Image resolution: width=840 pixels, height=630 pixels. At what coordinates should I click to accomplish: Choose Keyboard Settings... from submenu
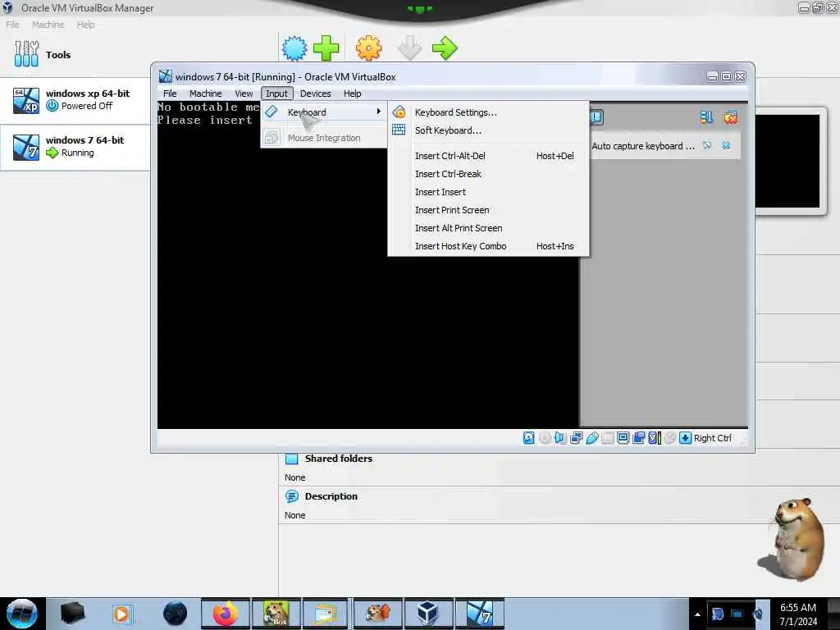click(x=489, y=112)
